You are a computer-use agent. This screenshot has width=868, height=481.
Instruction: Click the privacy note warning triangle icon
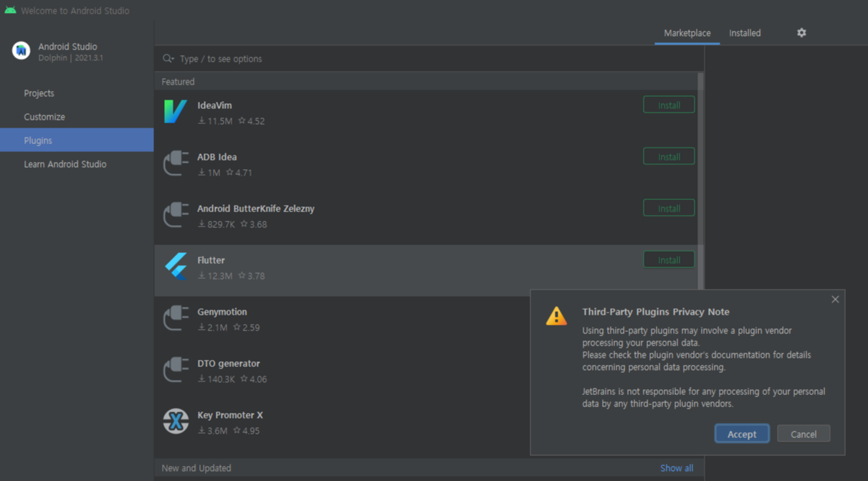point(556,316)
